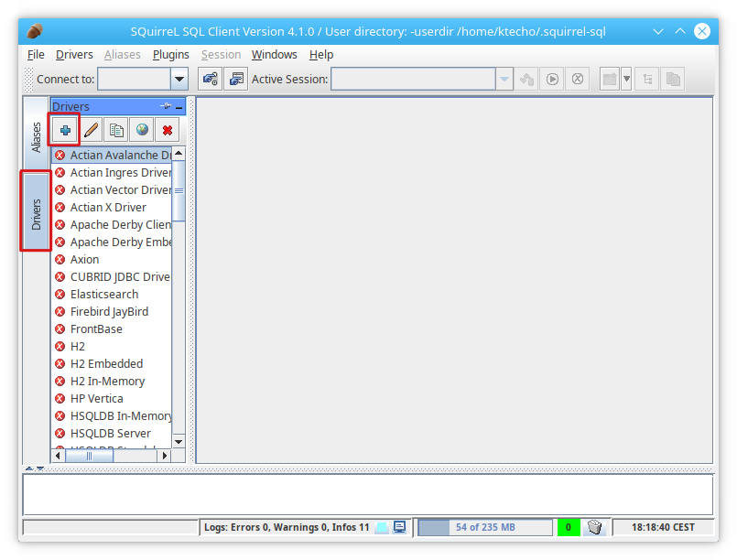Click the red status icon beside Axion
The width and height of the screenshot is (737, 560).
click(60, 259)
